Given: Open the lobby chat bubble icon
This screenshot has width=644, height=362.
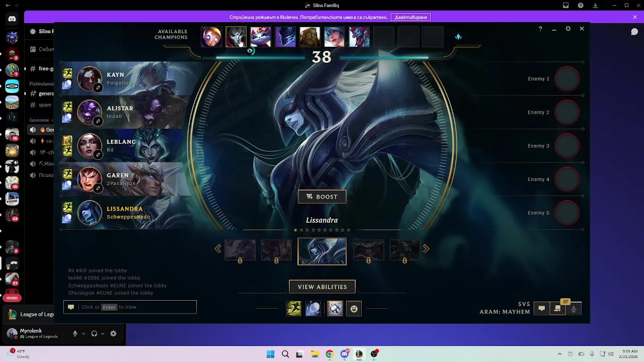Looking at the screenshot, I should [x=541, y=309].
